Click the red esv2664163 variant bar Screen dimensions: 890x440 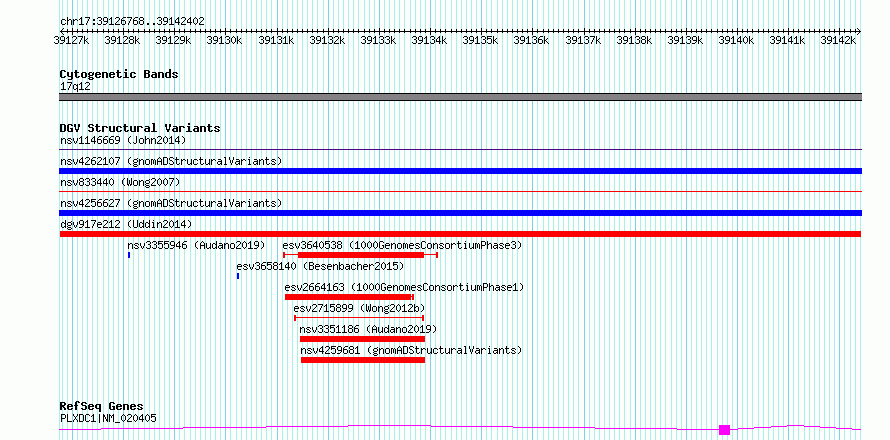tap(349, 297)
